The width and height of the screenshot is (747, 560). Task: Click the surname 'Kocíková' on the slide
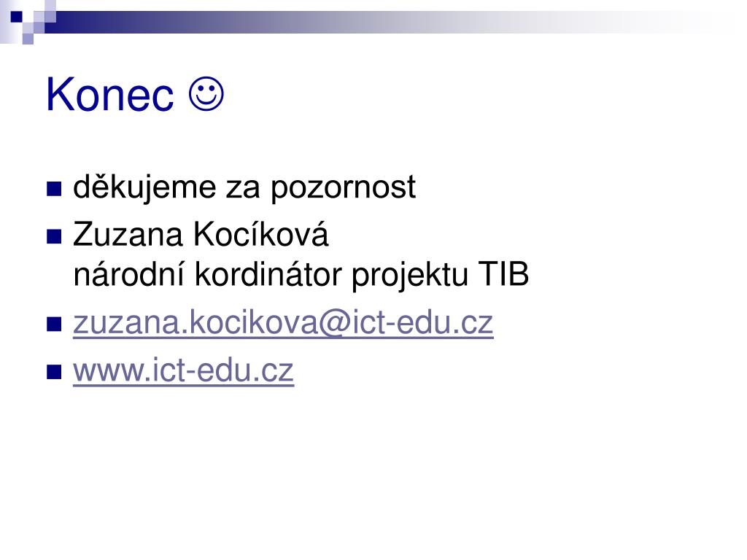(261, 234)
